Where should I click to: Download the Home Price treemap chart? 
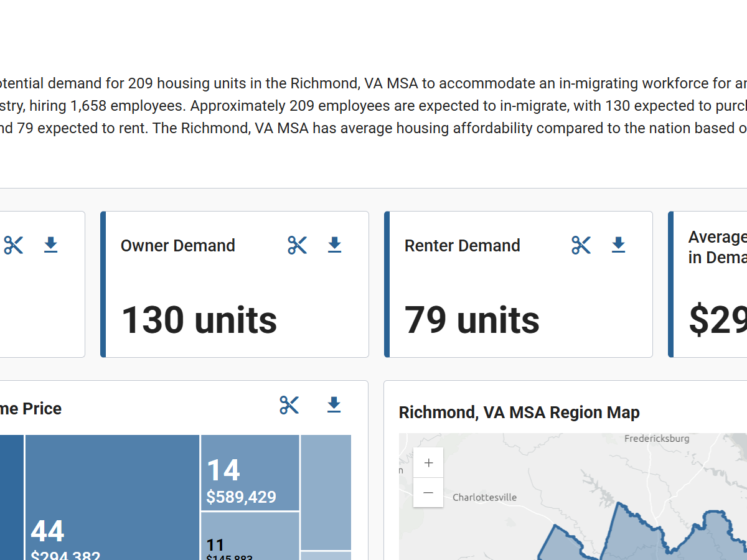pos(334,405)
